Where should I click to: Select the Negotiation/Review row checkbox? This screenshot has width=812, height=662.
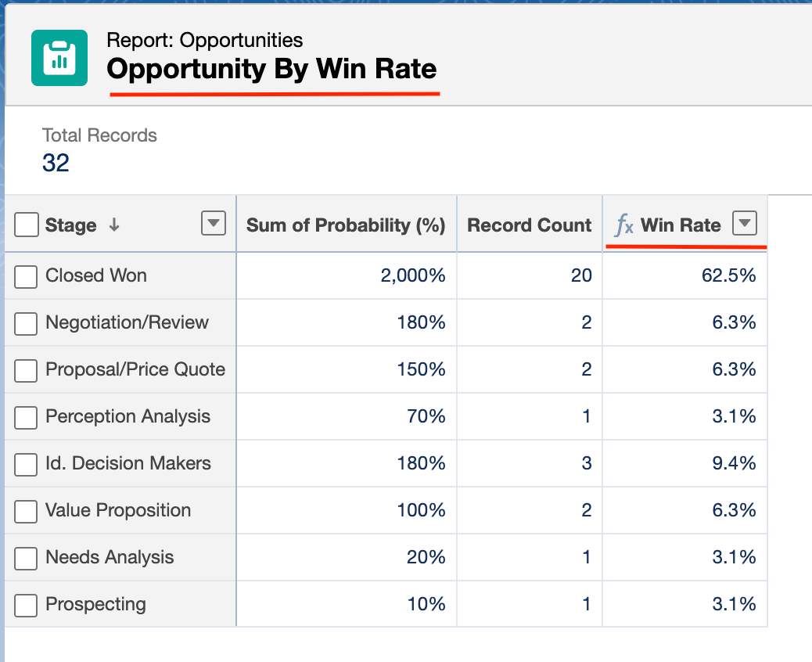pos(27,323)
